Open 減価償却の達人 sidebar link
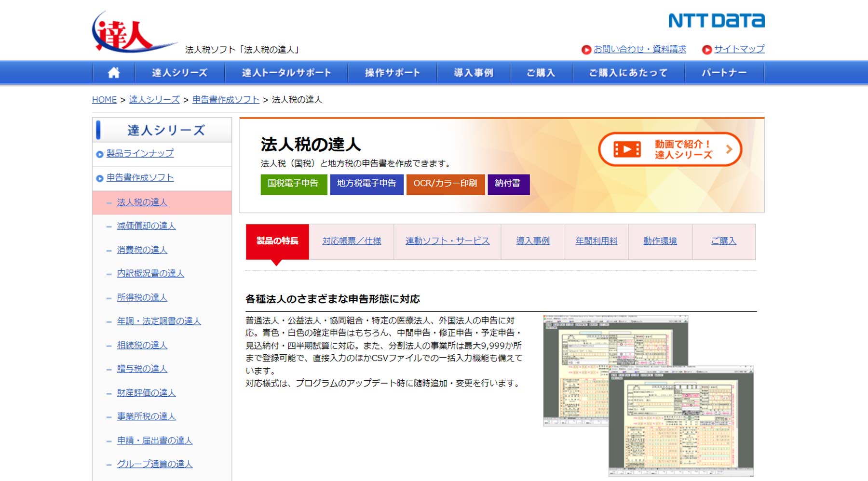Viewport: 868px width, 481px height. tap(146, 226)
